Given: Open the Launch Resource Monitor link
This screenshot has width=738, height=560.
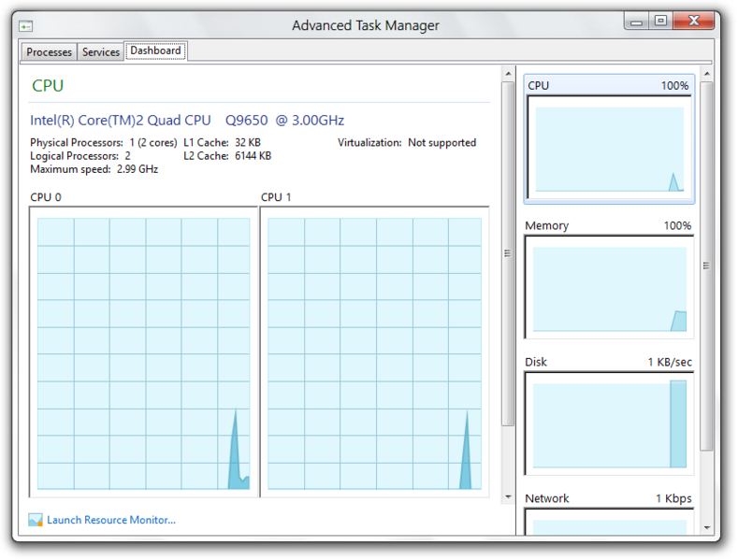Looking at the screenshot, I should (x=111, y=520).
